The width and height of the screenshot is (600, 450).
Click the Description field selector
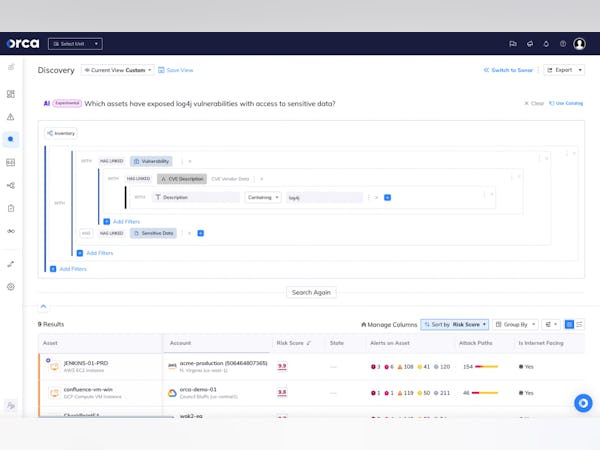coord(196,197)
